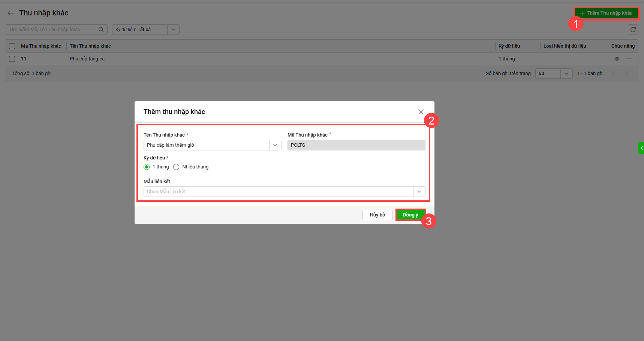Click the Thêm Thu nhập khác button
The height and width of the screenshot is (341, 644).
tap(606, 13)
